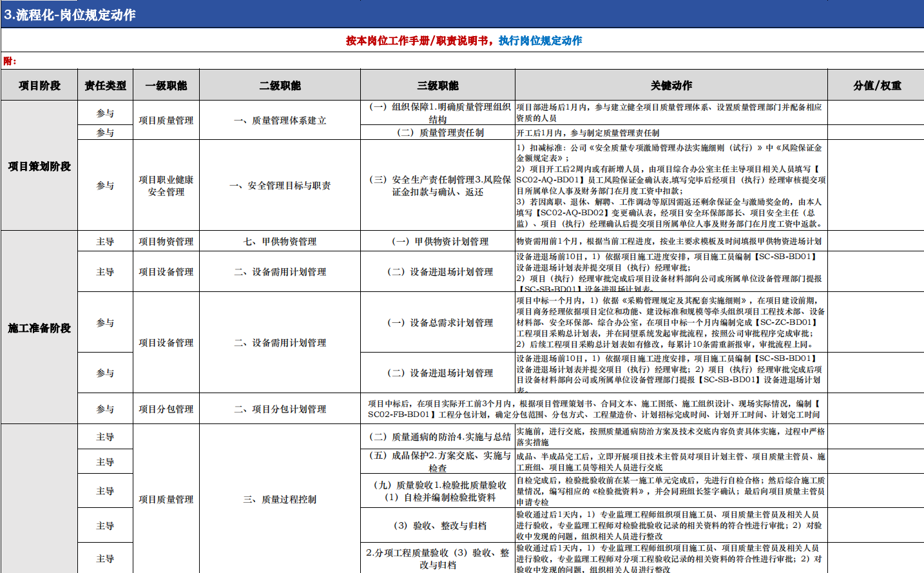Select the "（一）设备总需求计划管理" cell
This screenshot has height=573, width=924.
[x=438, y=323]
